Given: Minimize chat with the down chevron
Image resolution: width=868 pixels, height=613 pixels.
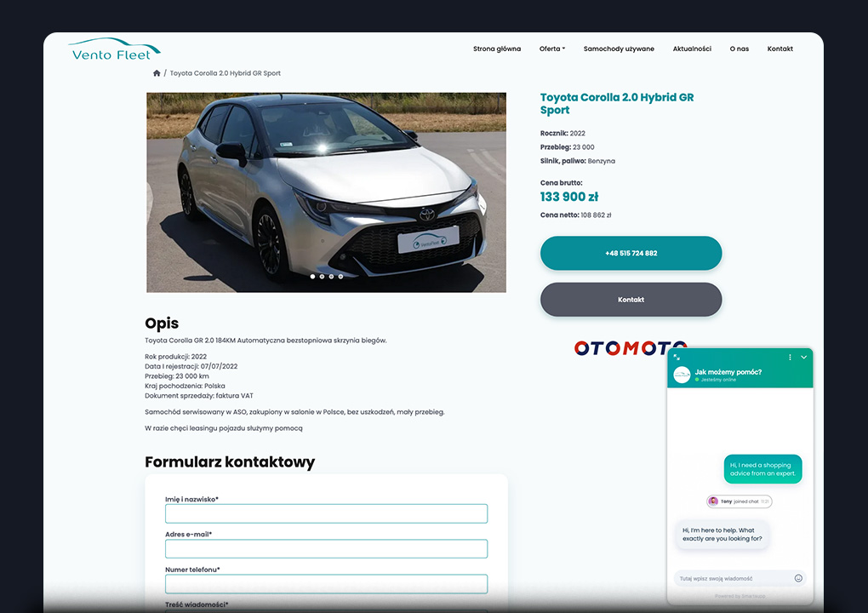Looking at the screenshot, I should [x=804, y=358].
